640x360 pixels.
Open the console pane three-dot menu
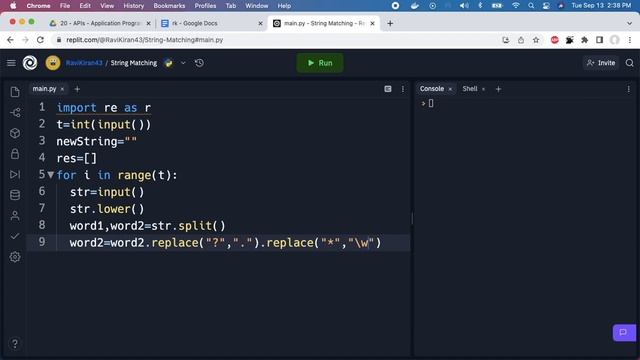629,89
